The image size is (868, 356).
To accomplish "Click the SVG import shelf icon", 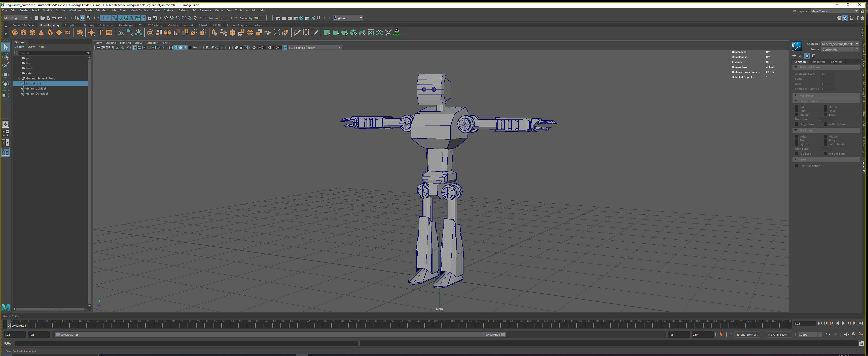I will (109, 33).
